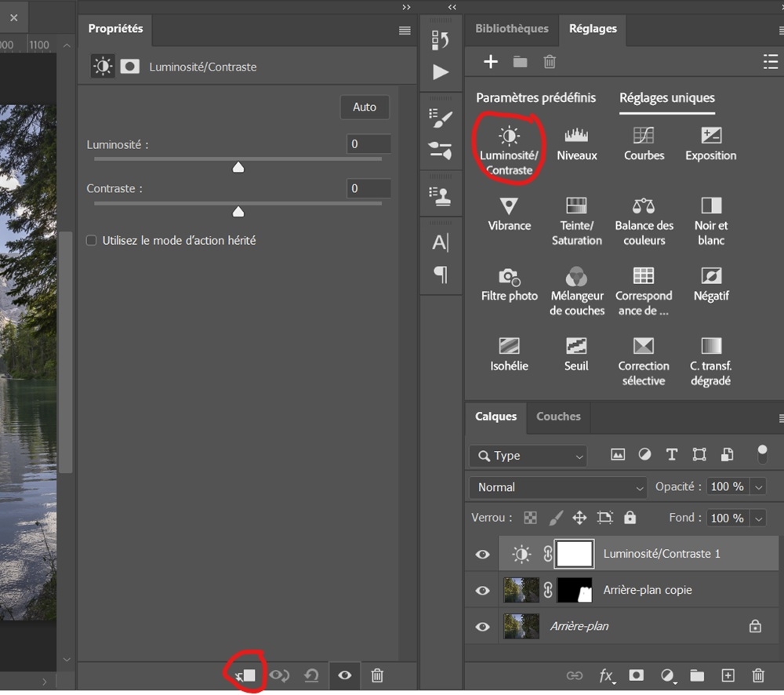
Task: Add a Teinte/Saturation adjustment
Action: (x=576, y=222)
